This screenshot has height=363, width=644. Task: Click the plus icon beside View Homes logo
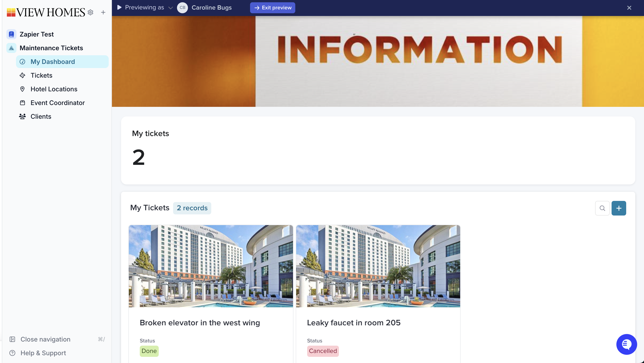click(103, 12)
